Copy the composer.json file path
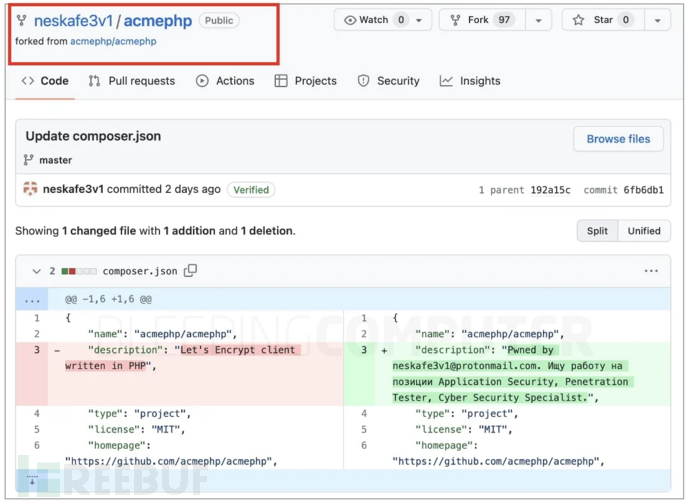The height and width of the screenshot is (504, 690). (190, 270)
